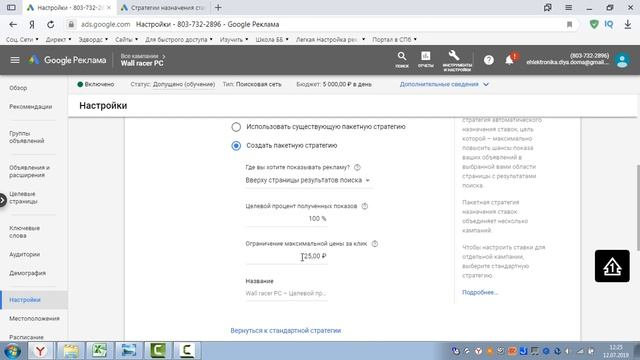The width and height of the screenshot is (640, 360).
Task: Open Yandex home button in toolbar
Action: click(x=32, y=24)
